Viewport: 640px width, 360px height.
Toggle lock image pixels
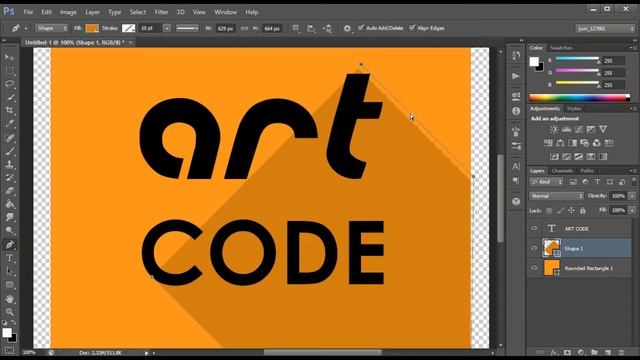[x=560, y=211]
